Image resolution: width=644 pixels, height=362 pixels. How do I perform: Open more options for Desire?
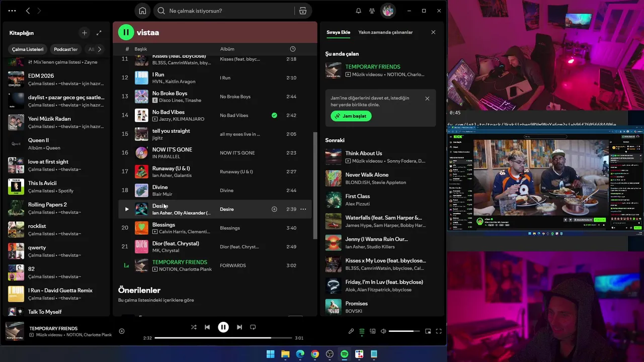coord(303,209)
